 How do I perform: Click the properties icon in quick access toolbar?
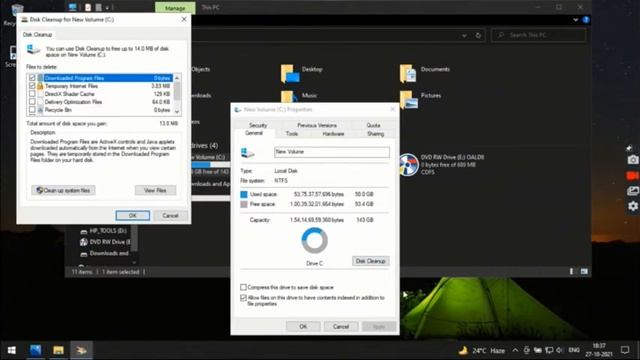[88, 7]
